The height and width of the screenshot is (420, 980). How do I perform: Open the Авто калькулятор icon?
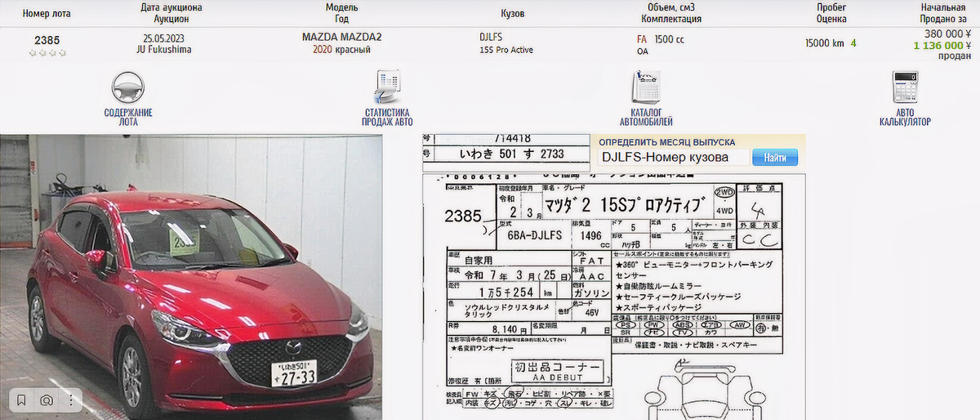[x=905, y=88]
